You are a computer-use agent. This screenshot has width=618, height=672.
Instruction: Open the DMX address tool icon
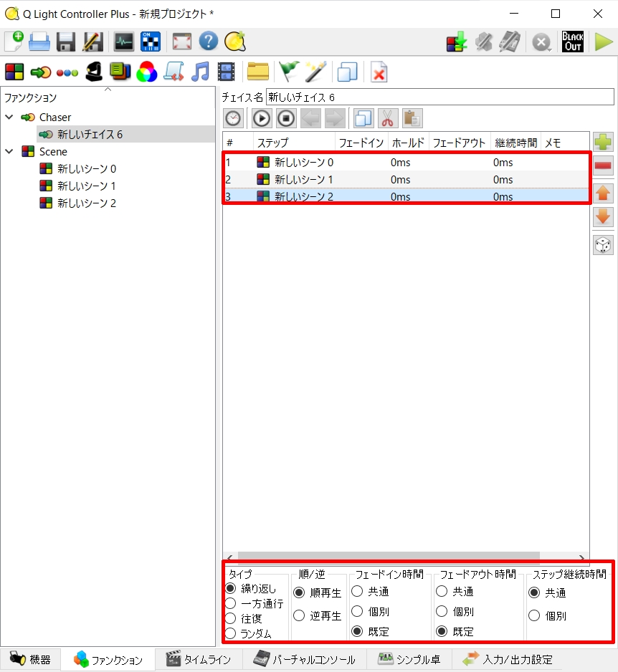click(x=151, y=42)
